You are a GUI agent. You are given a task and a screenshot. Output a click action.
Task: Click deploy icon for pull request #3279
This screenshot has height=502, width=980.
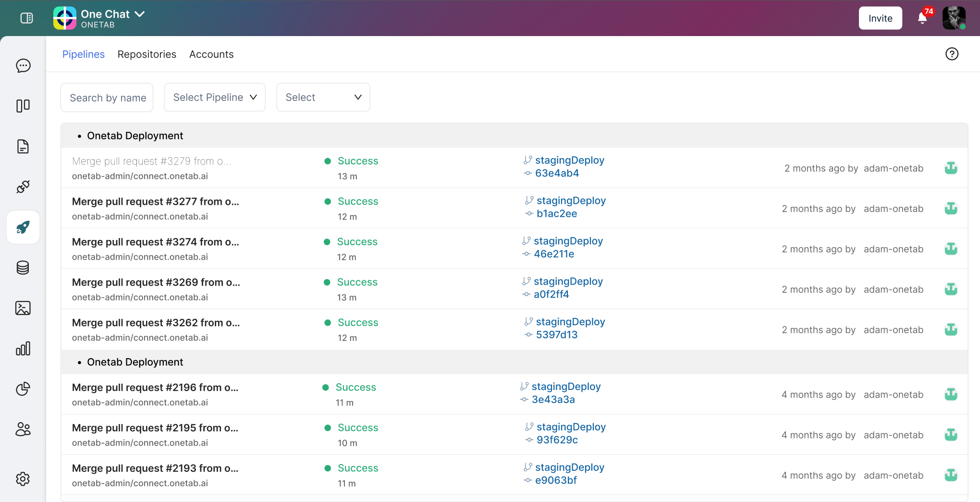(951, 168)
